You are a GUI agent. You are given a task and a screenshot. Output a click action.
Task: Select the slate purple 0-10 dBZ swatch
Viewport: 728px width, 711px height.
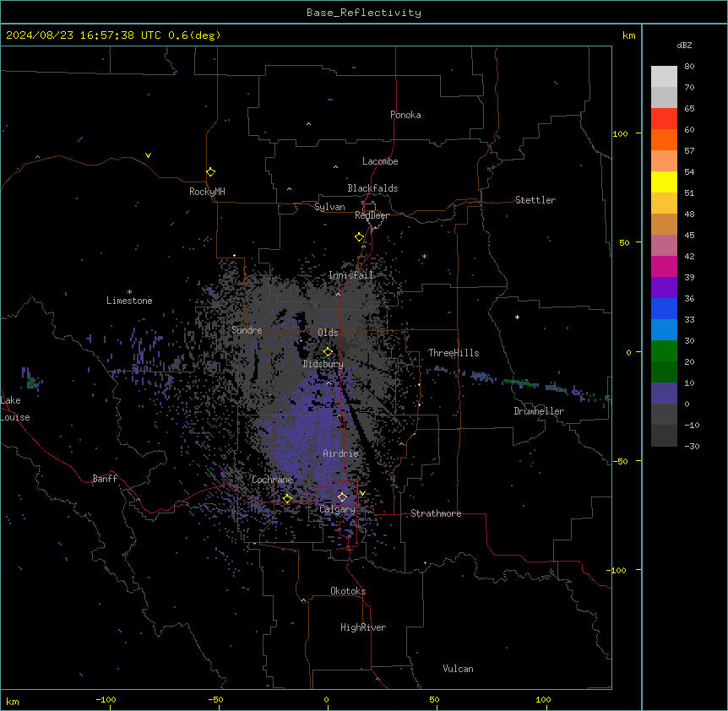(x=664, y=393)
